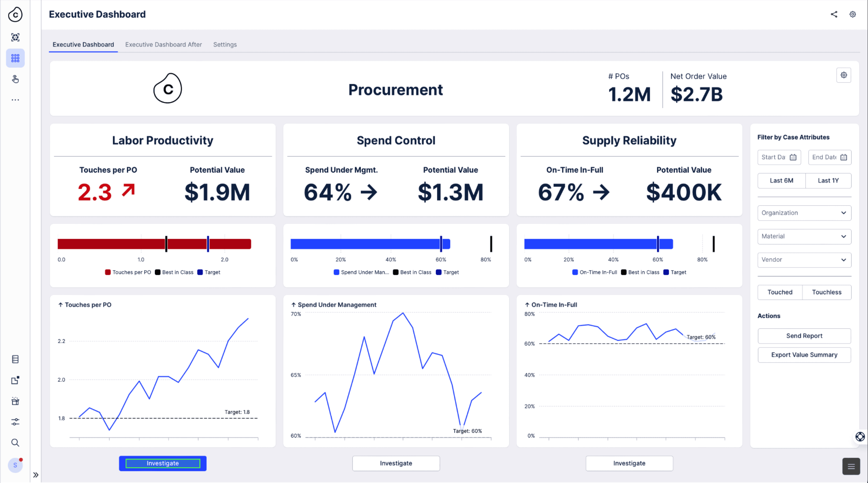This screenshot has height=483, width=868.
Task: Open the dark hamburger menu button
Action: (851, 467)
